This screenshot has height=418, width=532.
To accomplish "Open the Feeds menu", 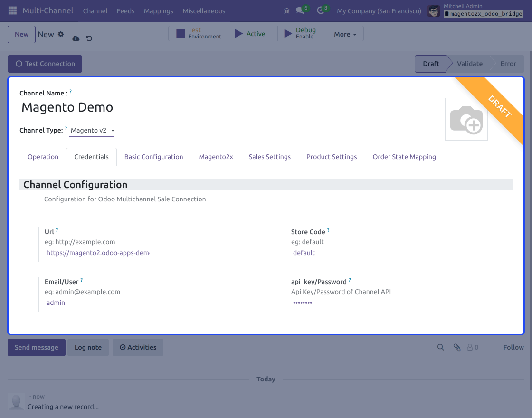I will (125, 11).
